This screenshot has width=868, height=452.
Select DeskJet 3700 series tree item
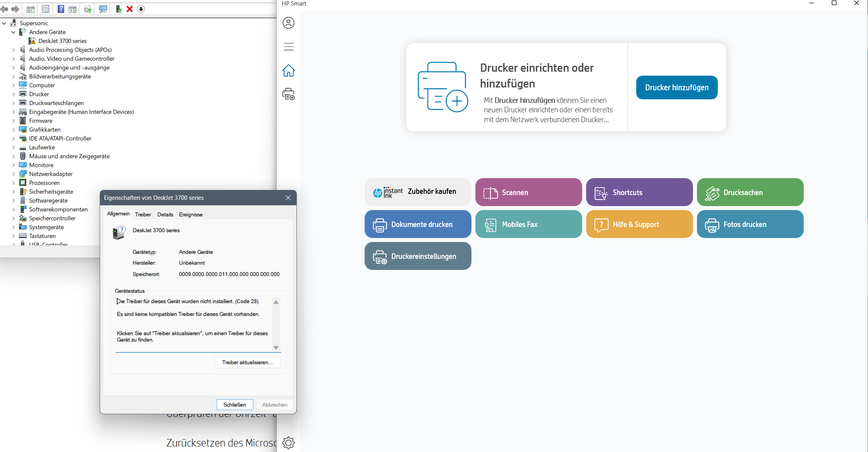coord(62,41)
